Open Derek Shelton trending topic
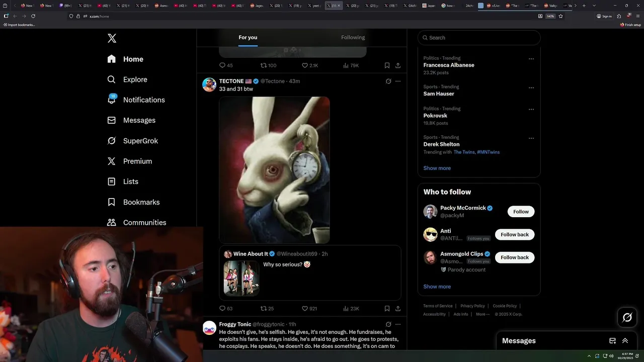644x362 pixels. 441,144
